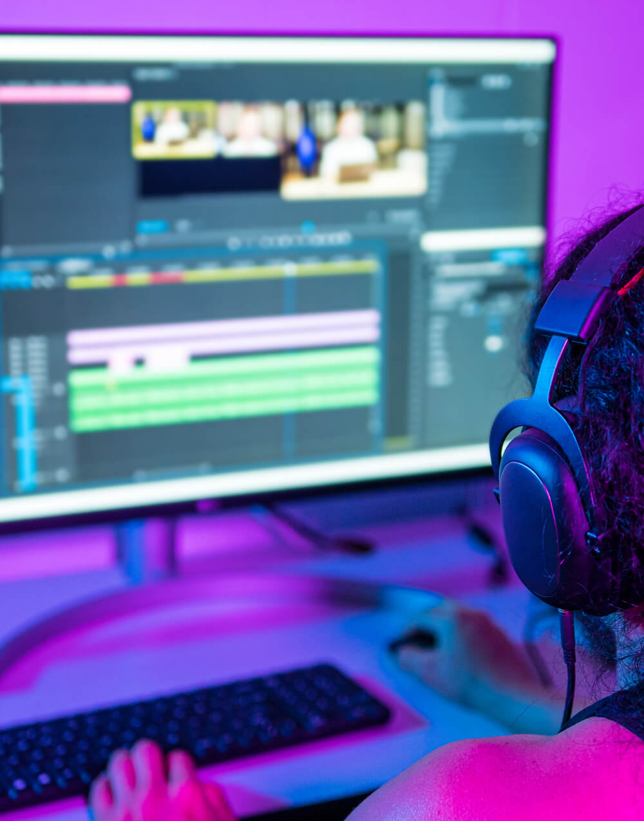
Task: Click the round icon beside the blue preview button
Action: 183,226
